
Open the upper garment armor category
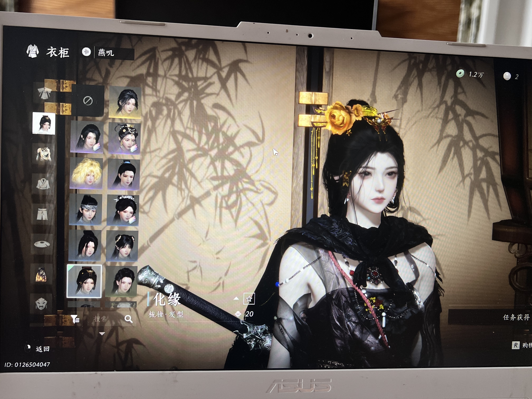click(44, 154)
